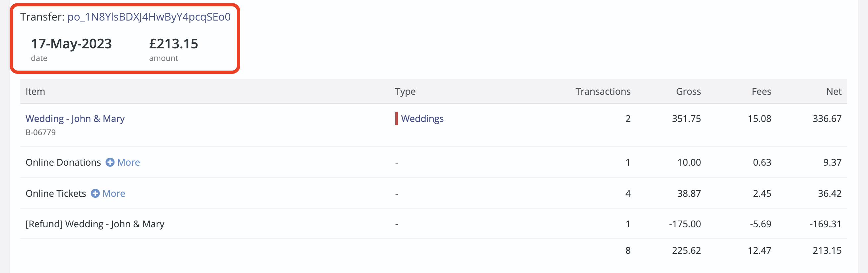Viewport: 868px width, 273px height.
Task: Click the total net value 213.15
Action: point(827,250)
